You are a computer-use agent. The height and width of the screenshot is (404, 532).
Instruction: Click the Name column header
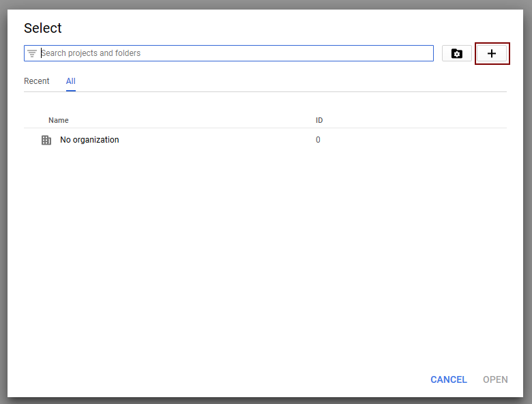click(59, 120)
